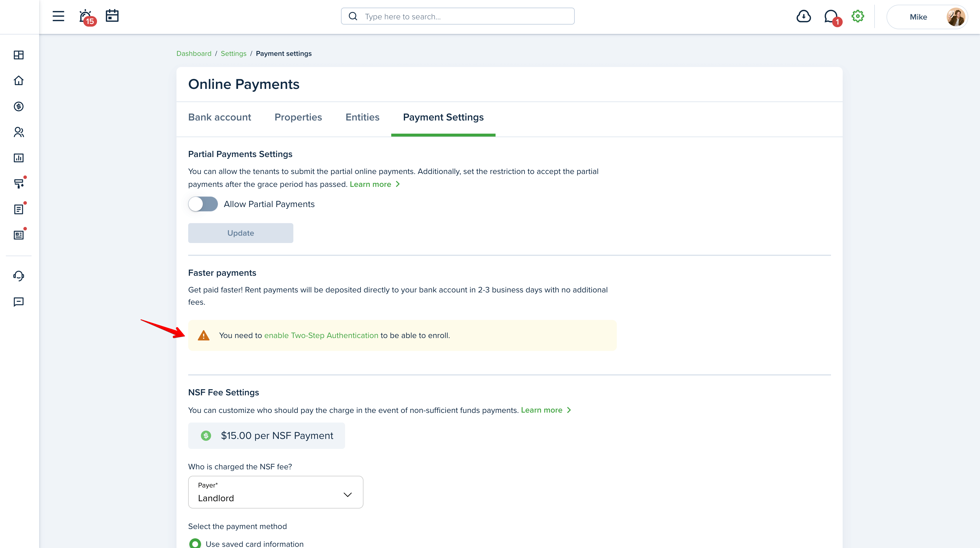Open the home properties icon in sidebar
The height and width of the screenshot is (548, 980).
point(19,81)
